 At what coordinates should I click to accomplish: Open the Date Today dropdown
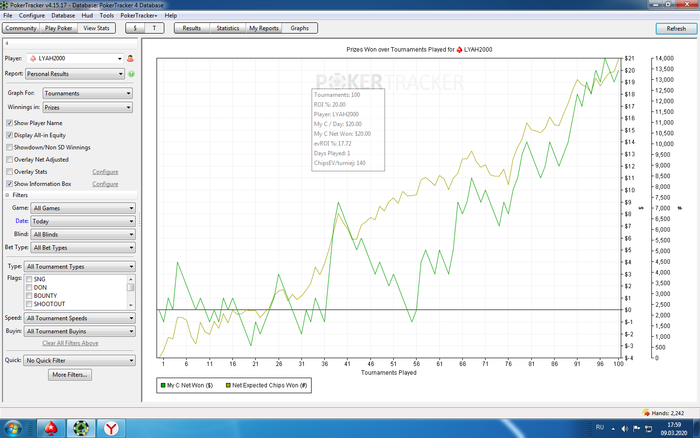83,221
